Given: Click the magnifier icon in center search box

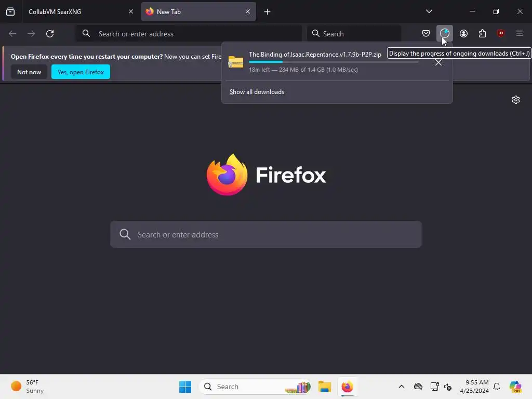Looking at the screenshot, I should [125, 234].
